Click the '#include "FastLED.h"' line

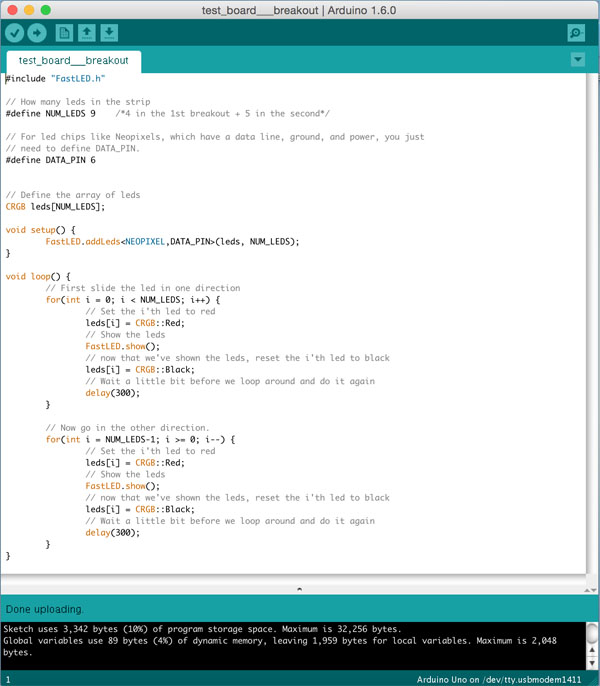click(x=56, y=79)
